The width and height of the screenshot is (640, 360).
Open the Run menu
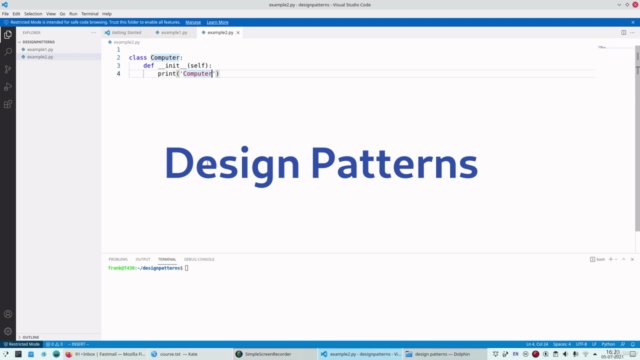73,13
